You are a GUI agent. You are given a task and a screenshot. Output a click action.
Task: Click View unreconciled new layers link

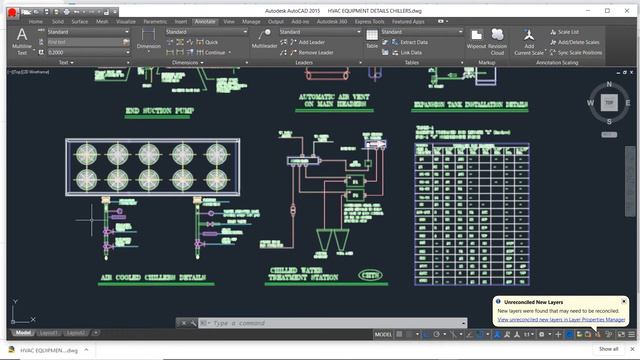pyautogui.click(x=561, y=320)
